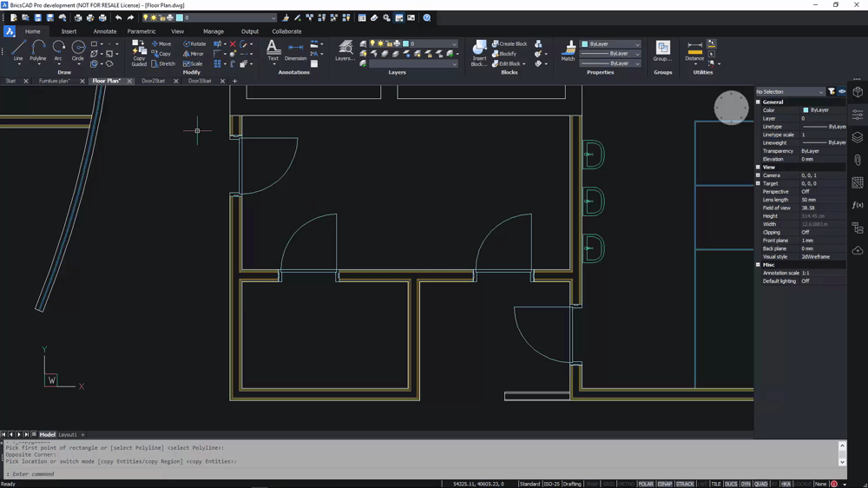The width and height of the screenshot is (868, 488).
Task: Measure with the Distance tool
Action: 694,50
